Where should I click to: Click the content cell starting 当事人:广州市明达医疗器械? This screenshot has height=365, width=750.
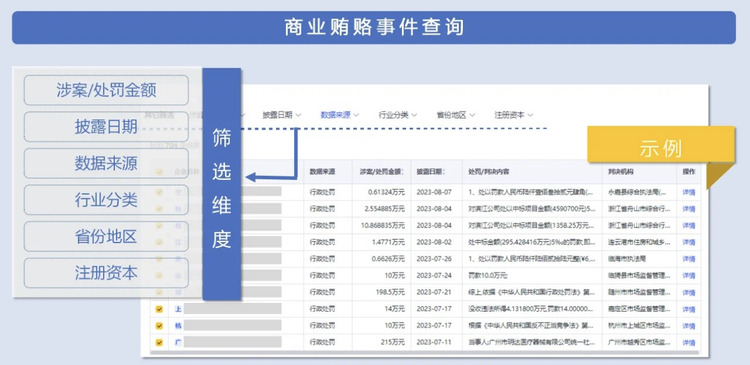(x=532, y=343)
